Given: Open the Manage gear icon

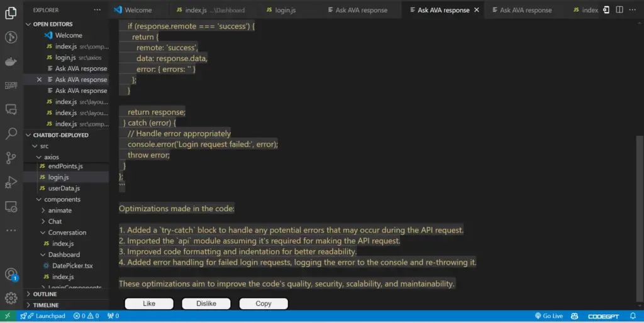Looking at the screenshot, I should pos(11,298).
